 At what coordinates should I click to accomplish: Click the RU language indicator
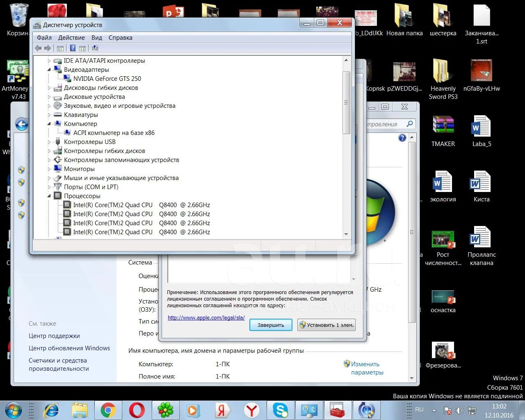[x=419, y=409]
